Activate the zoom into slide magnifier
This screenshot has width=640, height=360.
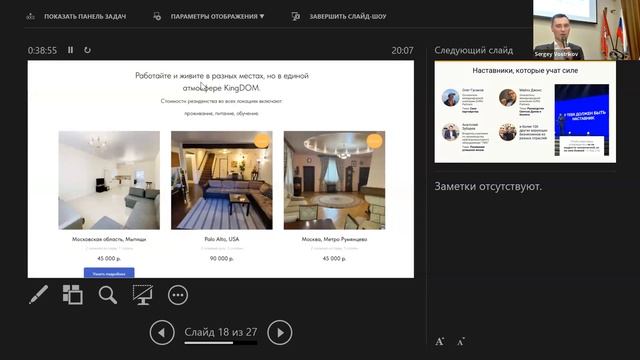point(108,295)
